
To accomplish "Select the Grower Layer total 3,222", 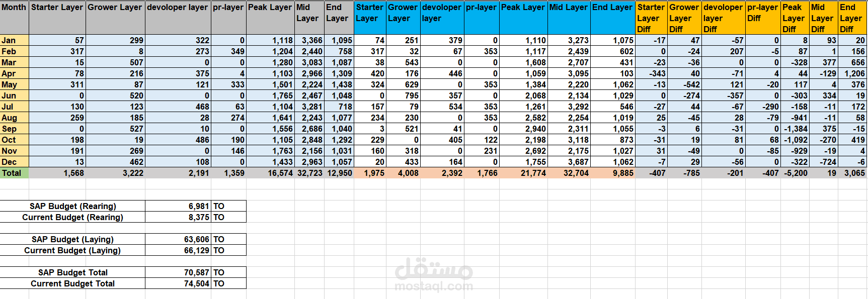I will point(116,173).
